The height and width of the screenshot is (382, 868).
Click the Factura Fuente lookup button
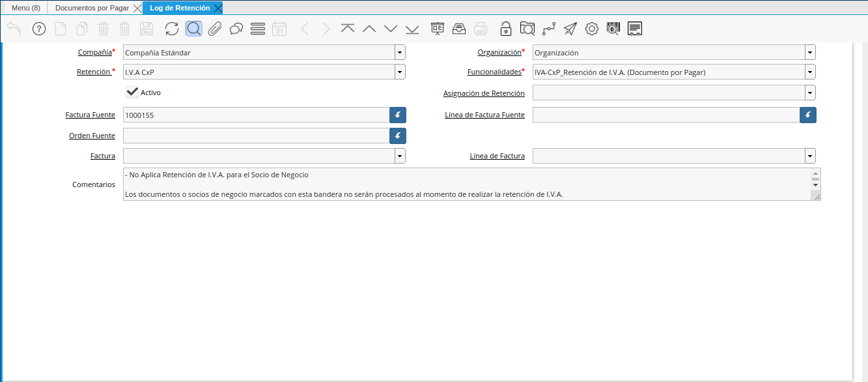pos(398,115)
